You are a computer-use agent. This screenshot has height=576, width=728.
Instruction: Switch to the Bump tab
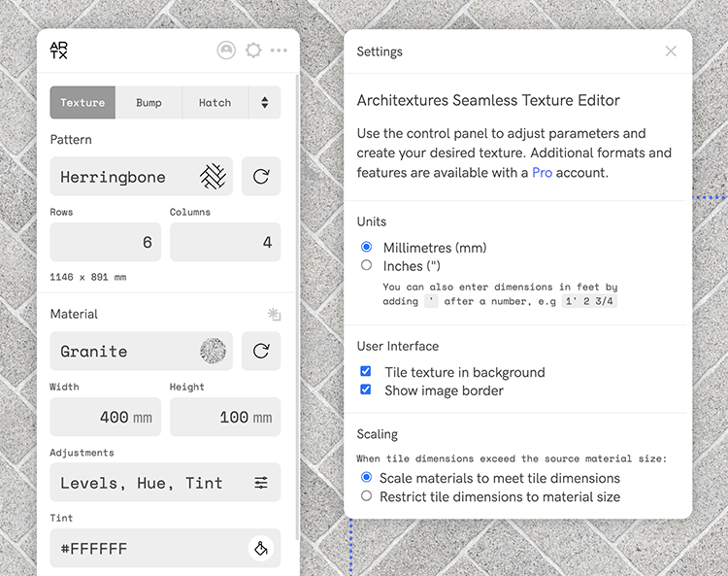coord(149,103)
